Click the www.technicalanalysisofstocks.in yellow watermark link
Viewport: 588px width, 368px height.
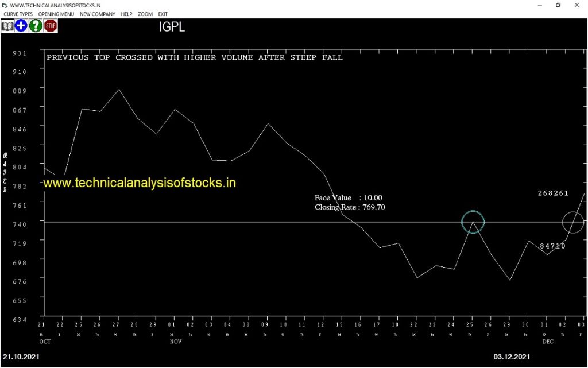(x=140, y=183)
